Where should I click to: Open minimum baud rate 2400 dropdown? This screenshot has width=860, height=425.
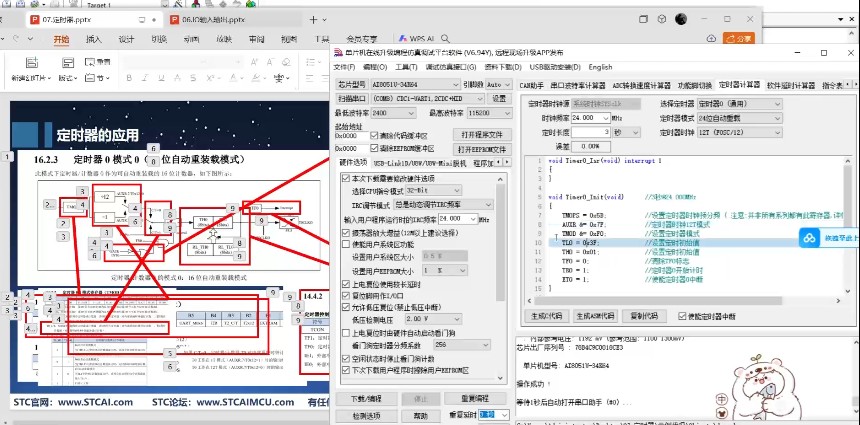pos(393,113)
